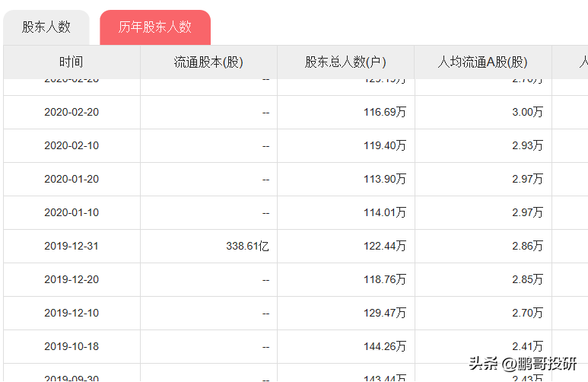Click the 3.00万 per-capita shares cell
The height and width of the screenshot is (382, 588).
(x=527, y=113)
